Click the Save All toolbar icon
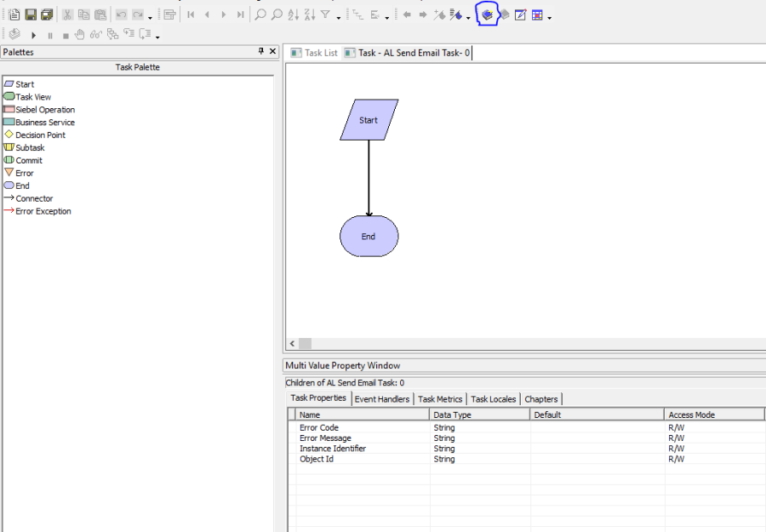The image size is (766, 532). pyautogui.click(x=47, y=15)
